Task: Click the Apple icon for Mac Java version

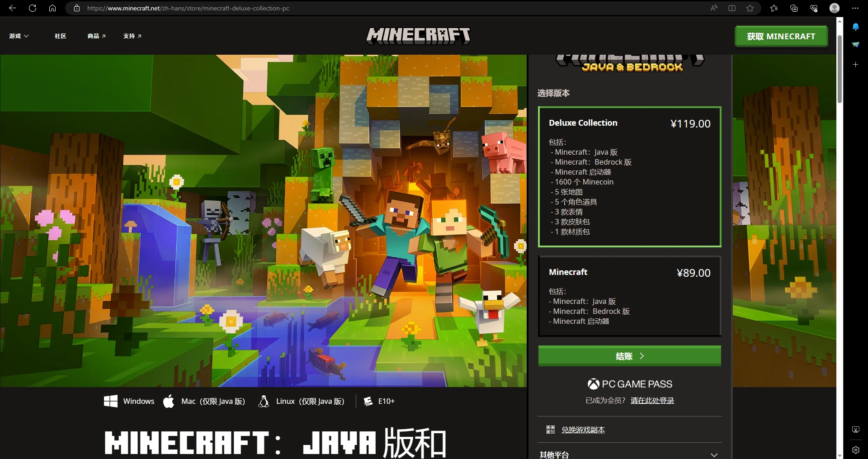Action: pos(169,401)
